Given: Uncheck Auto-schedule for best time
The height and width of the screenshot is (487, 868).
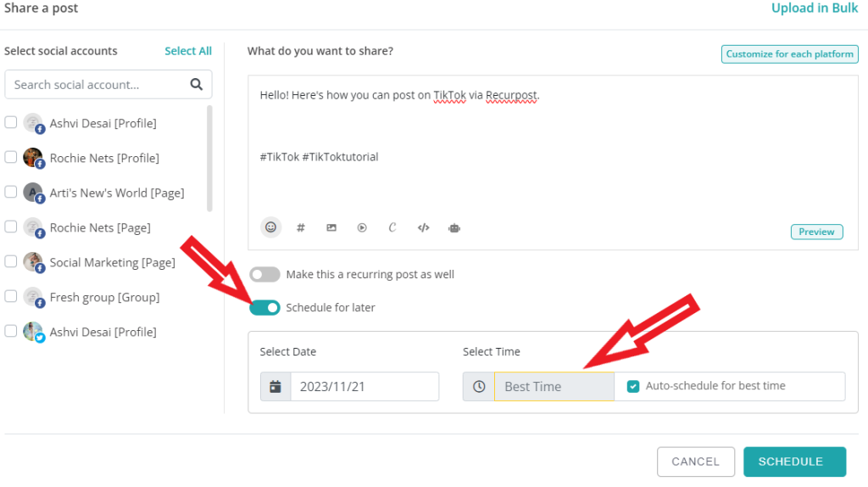Looking at the screenshot, I should pos(633,386).
